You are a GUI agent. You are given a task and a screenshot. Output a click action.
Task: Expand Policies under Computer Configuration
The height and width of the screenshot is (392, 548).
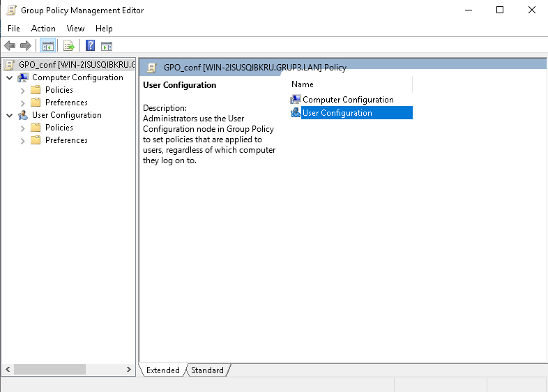(23, 90)
